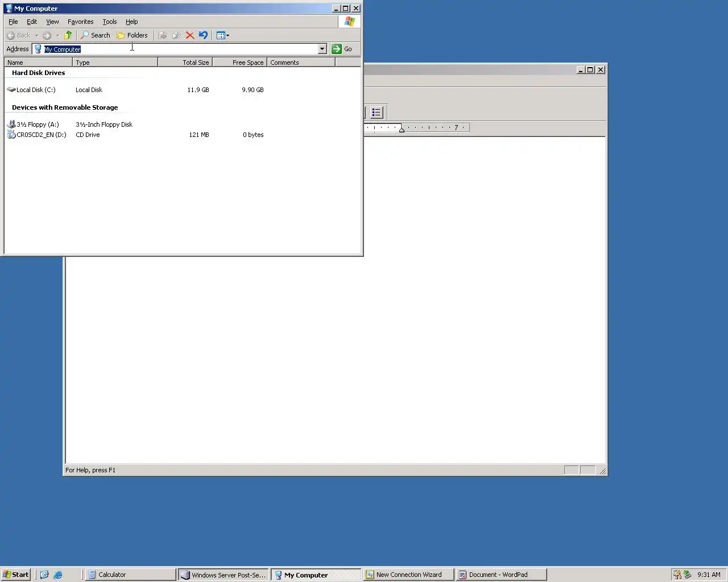This screenshot has width=728, height=582.
Task: Click the blue Undo arrow icon
Action: pos(203,35)
